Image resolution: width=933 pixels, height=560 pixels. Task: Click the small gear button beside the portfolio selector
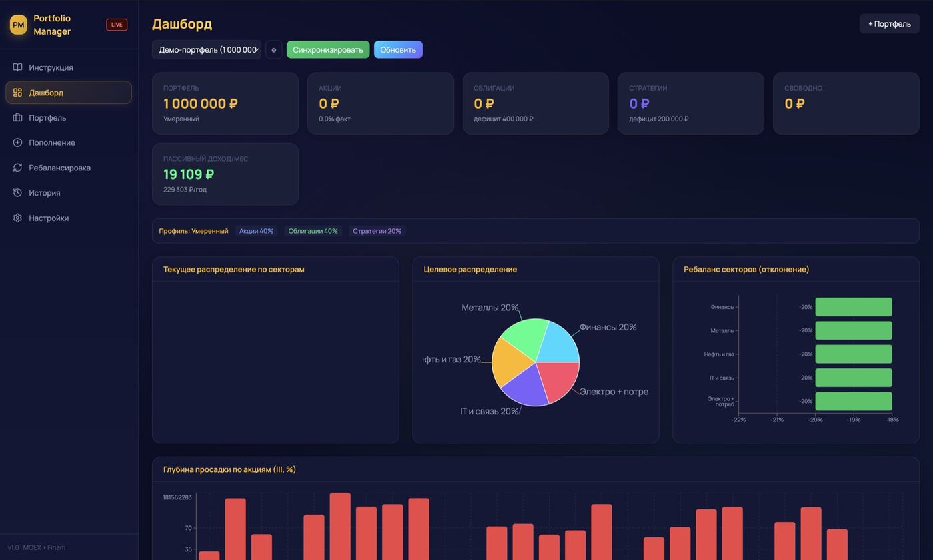[x=273, y=50]
